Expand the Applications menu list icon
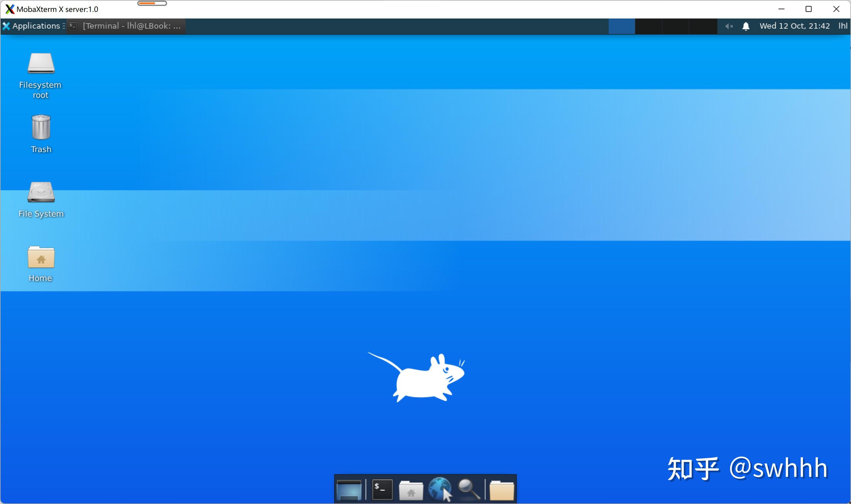The image size is (851, 504). point(64,26)
